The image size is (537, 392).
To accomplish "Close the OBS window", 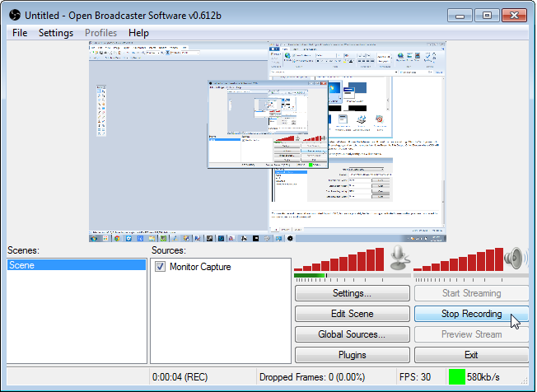I will [x=514, y=16].
